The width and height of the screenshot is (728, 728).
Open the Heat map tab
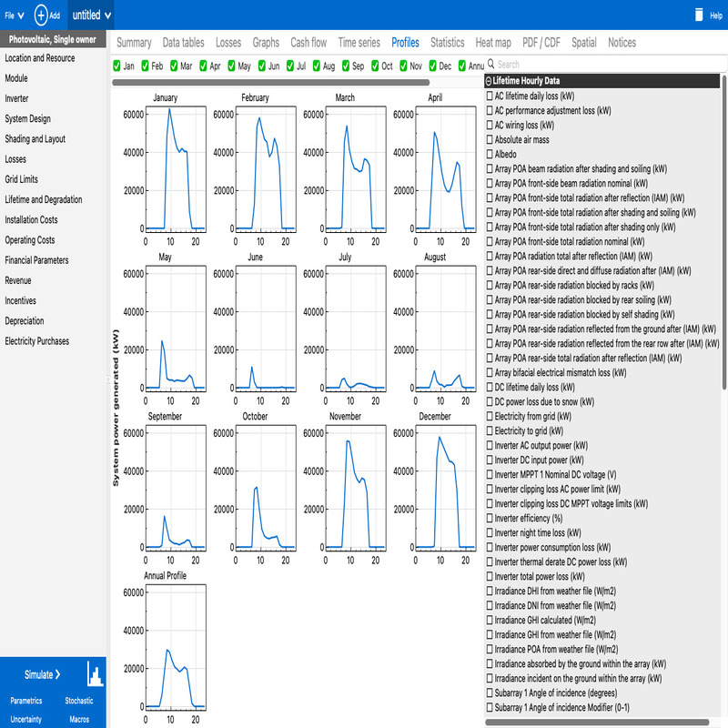493,43
